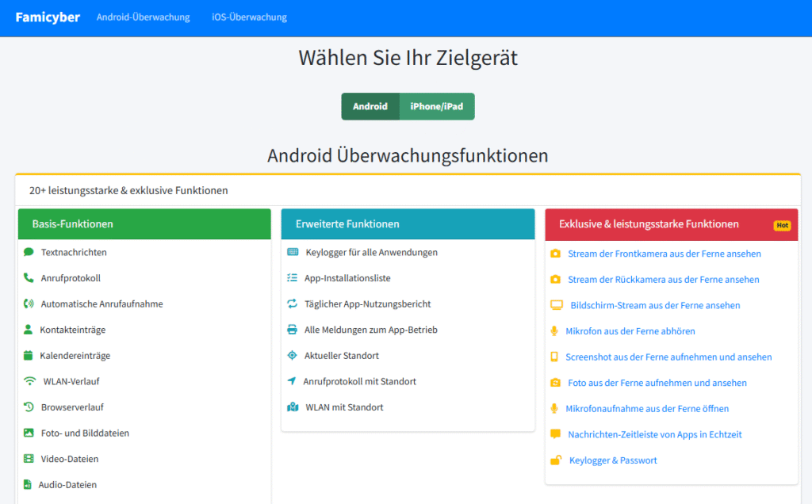Image resolution: width=812 pixels, height=504 pixels.
Task: Click the Keylogger keyboard icon
Action: pos(293,252)
